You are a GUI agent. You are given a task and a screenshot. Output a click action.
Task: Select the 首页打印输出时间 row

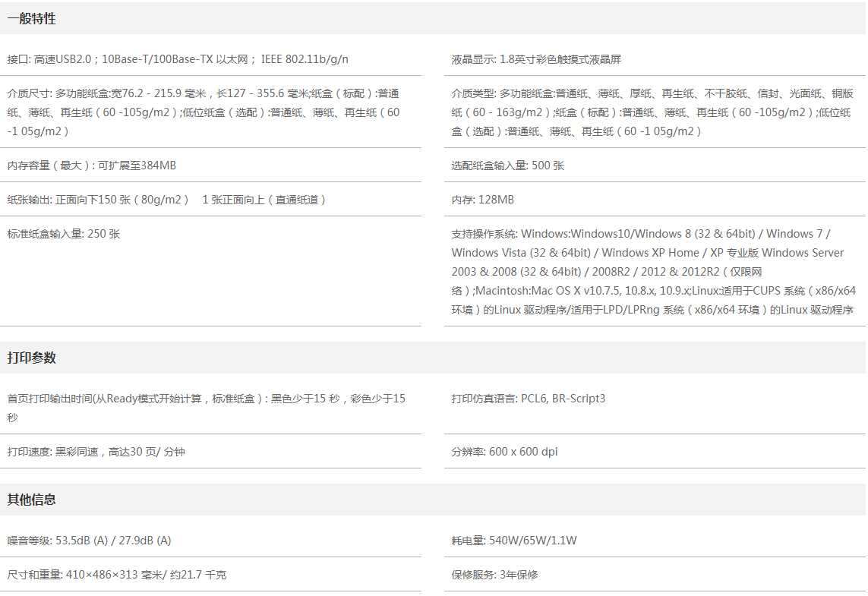(206, 408)
